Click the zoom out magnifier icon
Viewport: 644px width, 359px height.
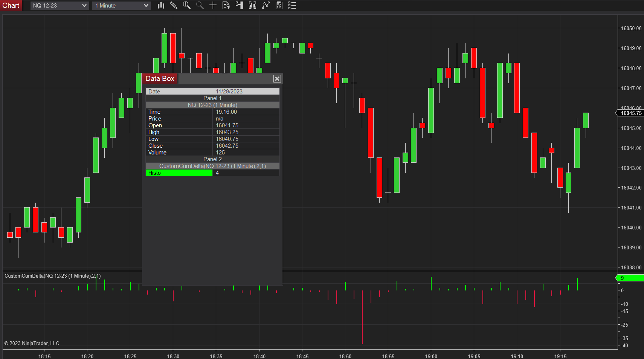(x=200, y=5)
